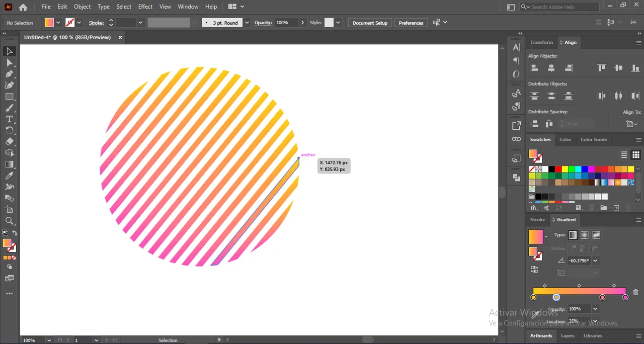The image size is (644, 344).
Task: Click the Document Setup button
Action: [x=370, y=23]
